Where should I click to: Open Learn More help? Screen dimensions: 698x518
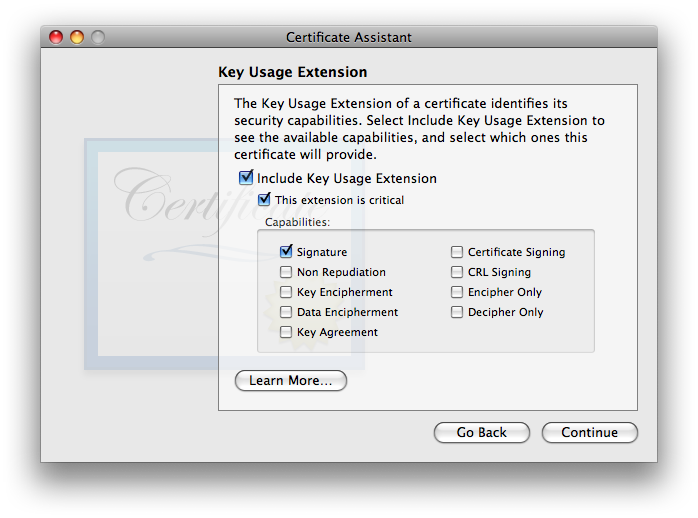(x=290, y=381)
